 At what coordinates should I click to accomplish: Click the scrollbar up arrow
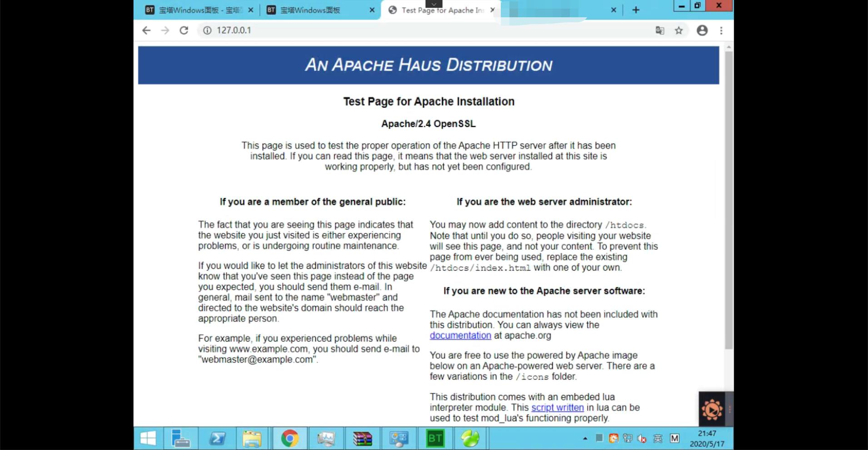pyautogui.click(x=729, y=47)
